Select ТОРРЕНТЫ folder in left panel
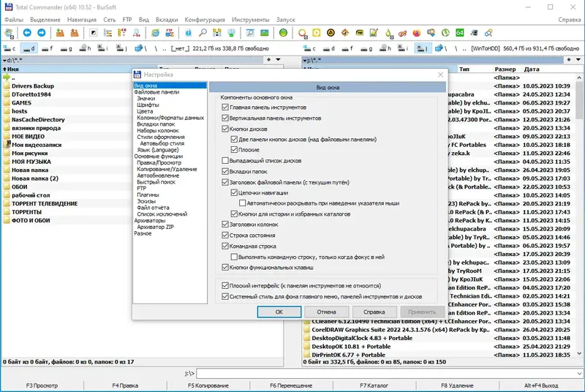Screen dimensions: 585x392 [x=26, y=212]
